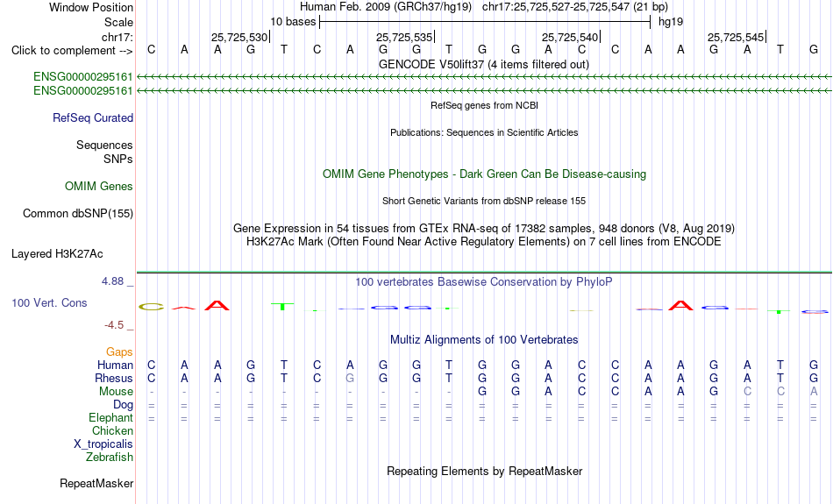Click the -4.5 conservation scale value

point(114,325)
